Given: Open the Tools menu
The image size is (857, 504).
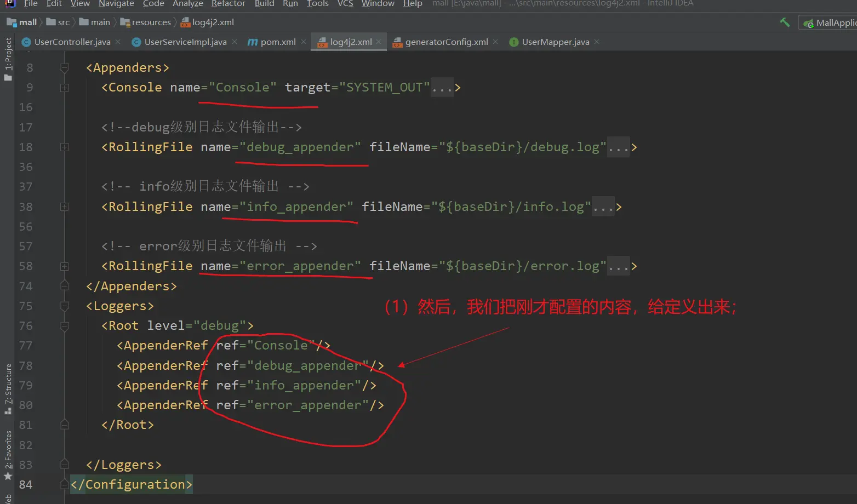Looking at the screenshot, I should point(317,3).
